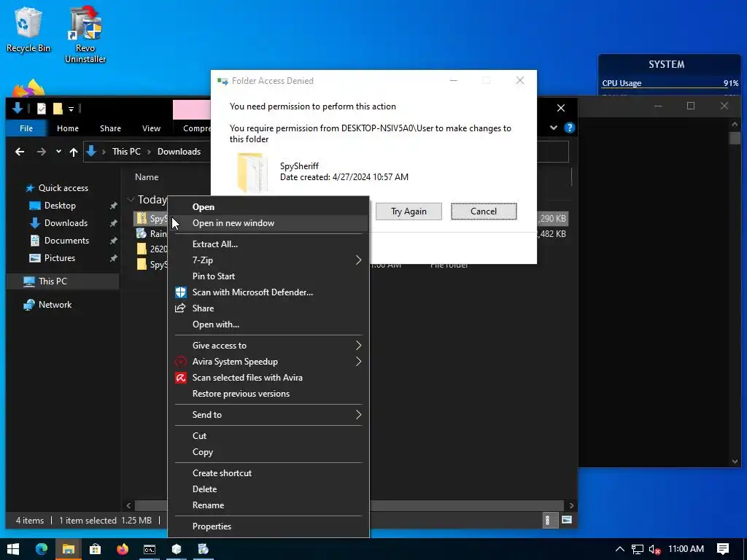747x560 pixels.
Task: Show hidden tray icons chevron
Action: 619,549
